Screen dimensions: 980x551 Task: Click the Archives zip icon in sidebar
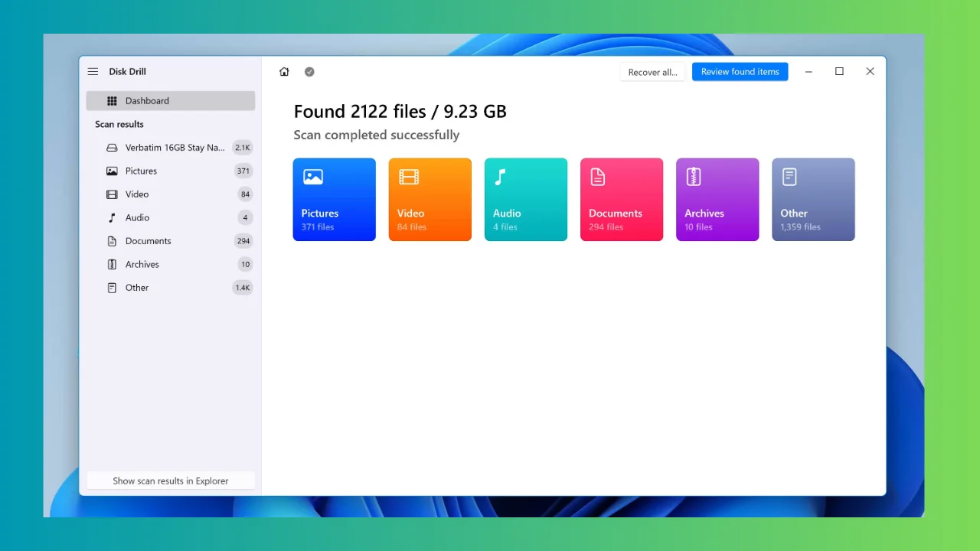click(x=112, y=265)
